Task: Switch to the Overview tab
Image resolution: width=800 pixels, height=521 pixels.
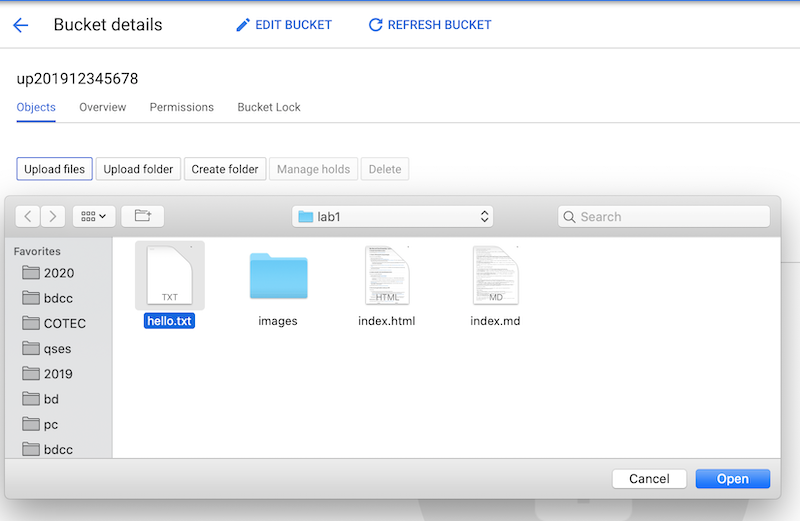Action: [102, 107]
